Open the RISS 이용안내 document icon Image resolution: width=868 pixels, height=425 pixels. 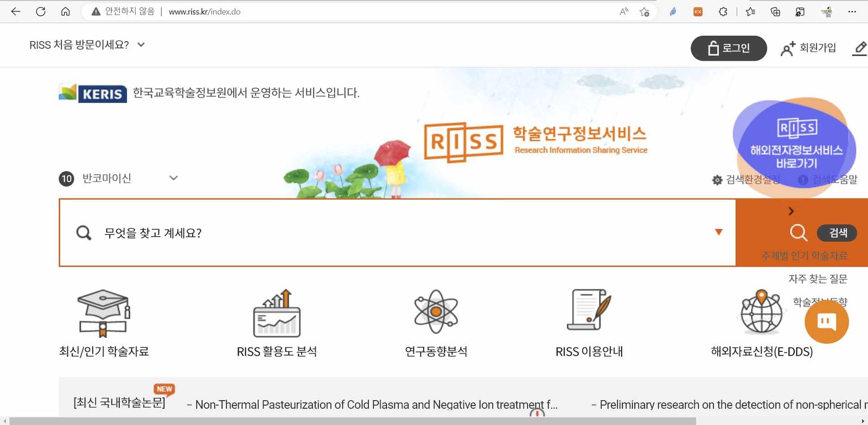589,310
